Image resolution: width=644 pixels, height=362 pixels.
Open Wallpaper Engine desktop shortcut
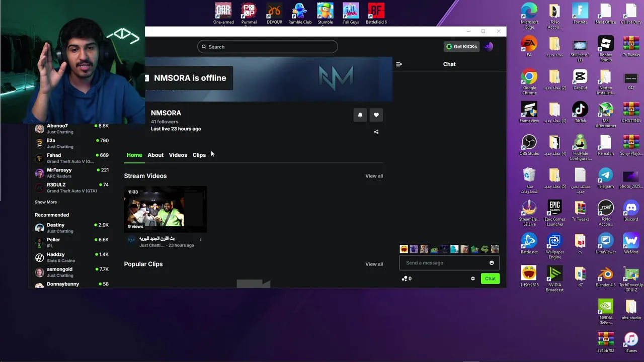(555, 246)
